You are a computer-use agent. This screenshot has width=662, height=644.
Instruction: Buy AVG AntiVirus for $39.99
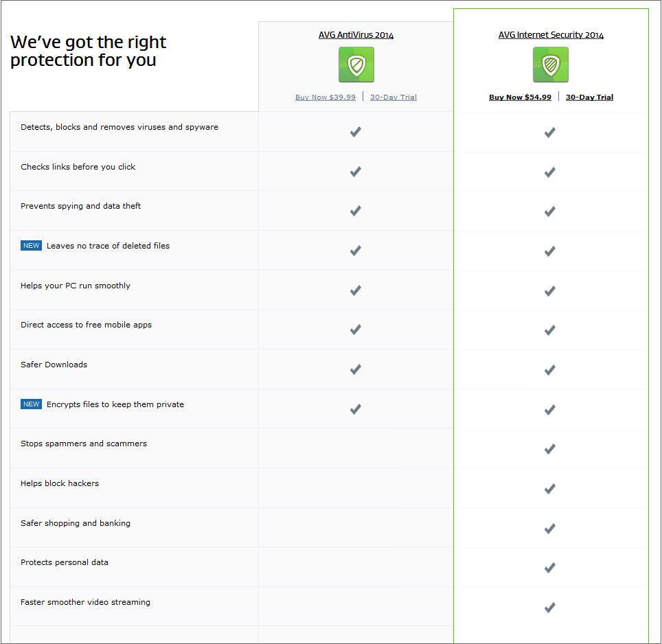[x=325, y=97]
